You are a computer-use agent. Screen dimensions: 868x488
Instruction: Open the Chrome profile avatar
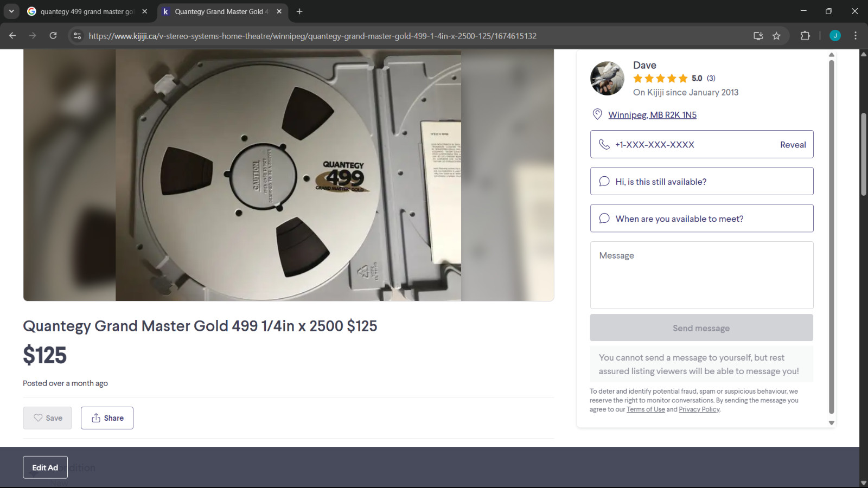point(835,36)
